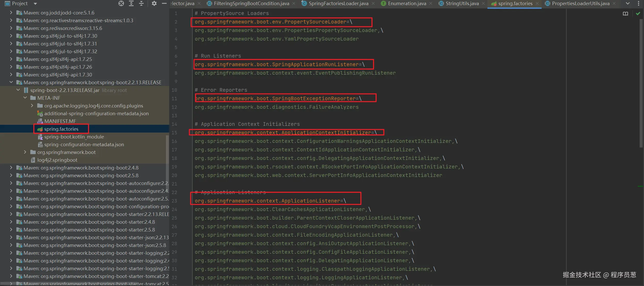
Task: Hide the Project panel with minus icon
Action: pyautogui.click(x=164, y=3)
